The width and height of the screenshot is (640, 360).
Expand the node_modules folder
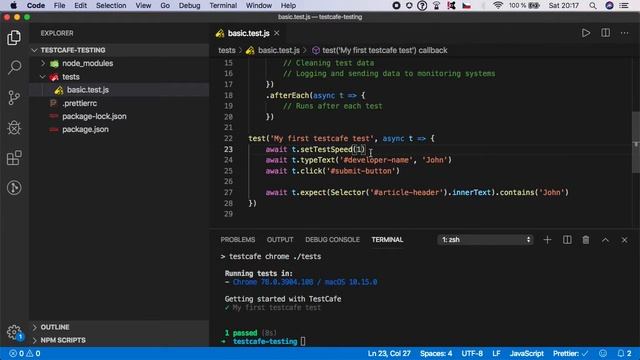click(87, 63)
